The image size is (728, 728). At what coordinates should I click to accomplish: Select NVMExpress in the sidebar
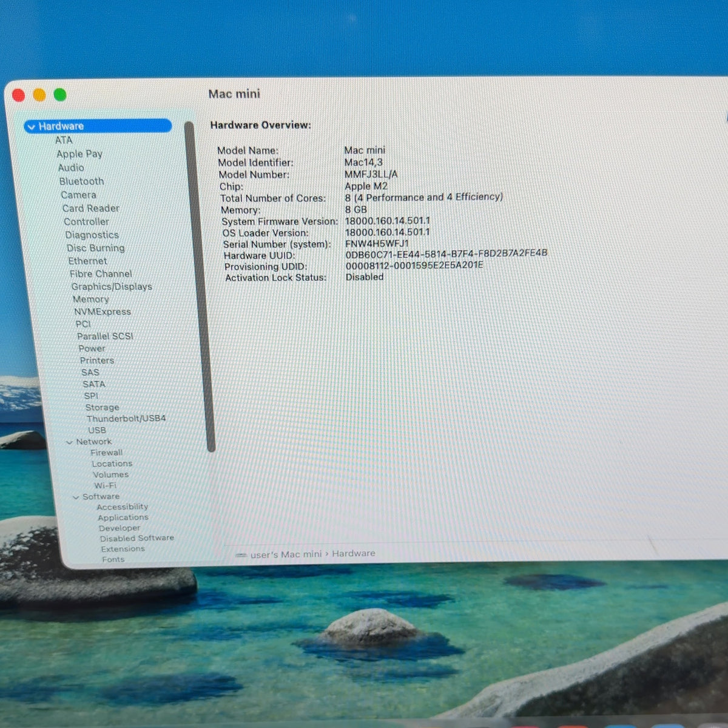[102, 312]
